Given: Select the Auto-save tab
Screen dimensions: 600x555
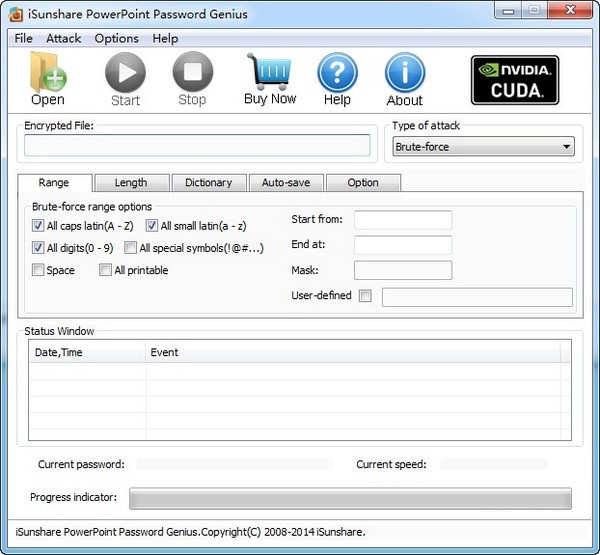Looking at the screenshot, I should [286, 183].
